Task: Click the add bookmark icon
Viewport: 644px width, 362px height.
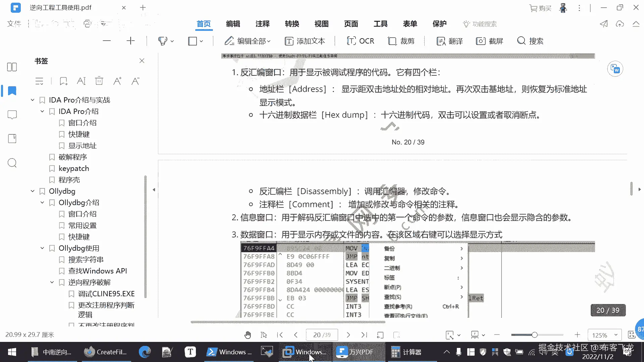Action: (63, 81)
